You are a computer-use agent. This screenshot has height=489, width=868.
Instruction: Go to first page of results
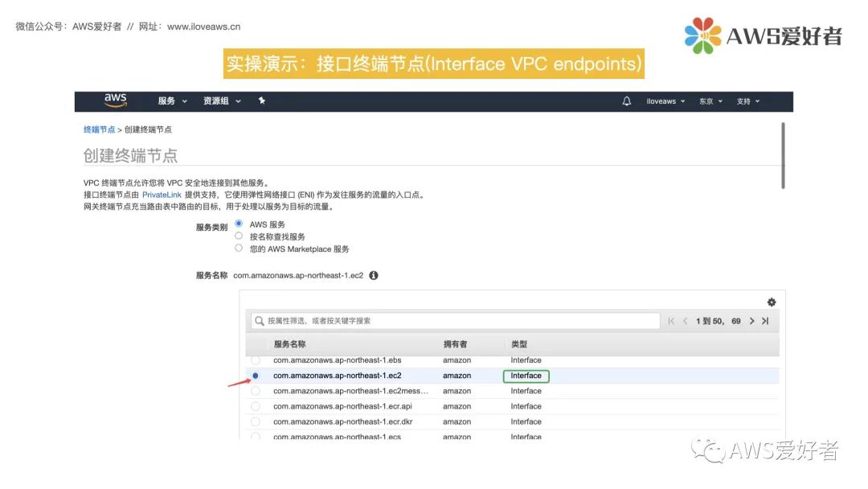pyautogui.click(x=671, y=321)
